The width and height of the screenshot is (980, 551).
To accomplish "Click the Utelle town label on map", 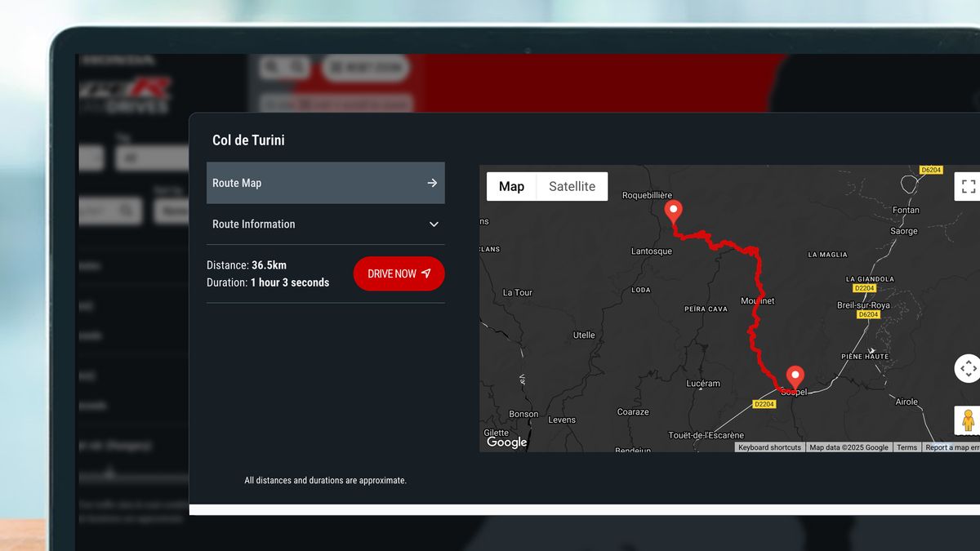I will pos(584,335).
